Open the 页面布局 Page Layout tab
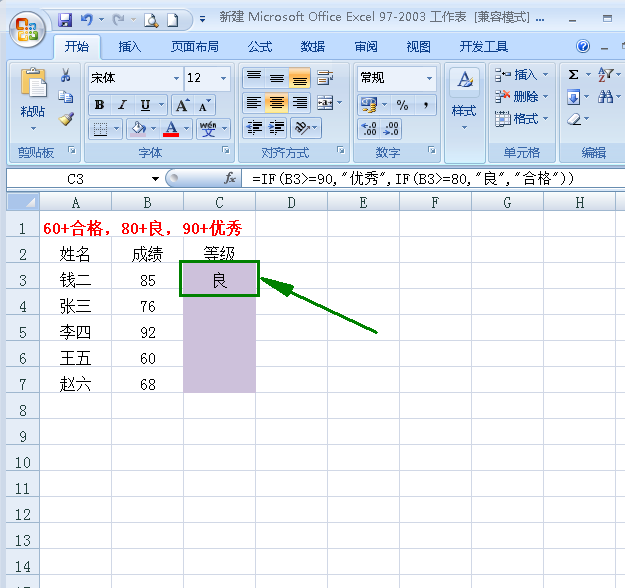The image size is (625, 588). 195,47
